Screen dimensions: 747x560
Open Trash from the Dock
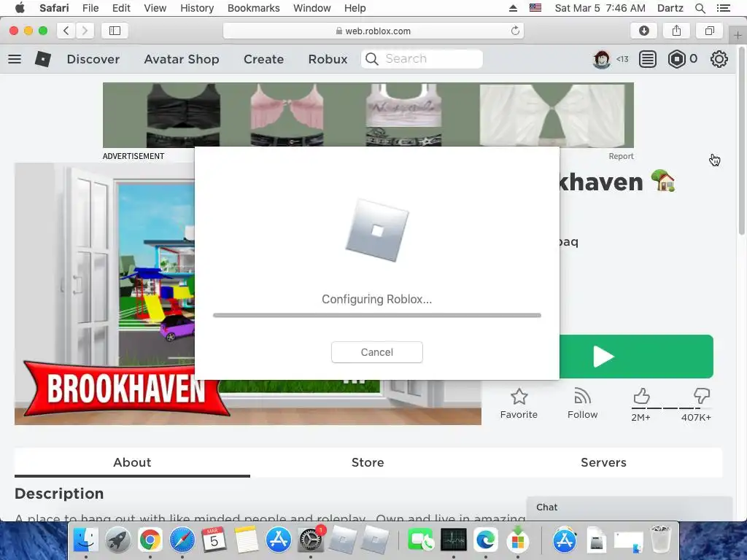tap(661, 540)
